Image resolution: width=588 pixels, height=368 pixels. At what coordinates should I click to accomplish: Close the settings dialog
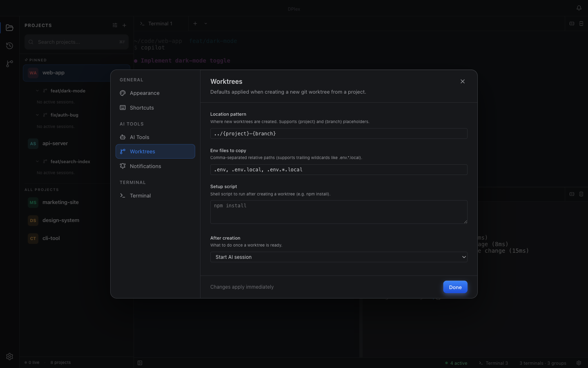[462, 81]
